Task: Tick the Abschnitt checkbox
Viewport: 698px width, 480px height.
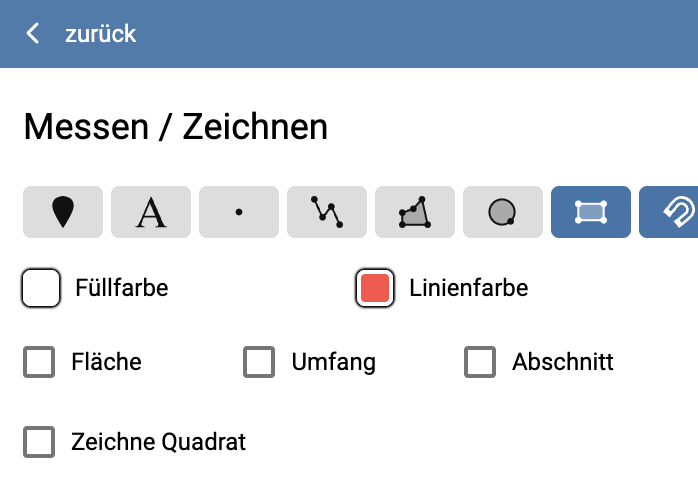Action: 480,362
